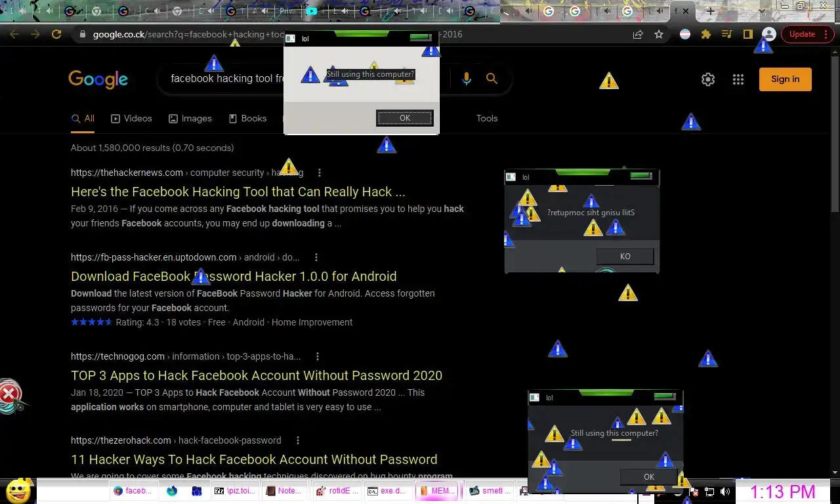840x504 pixels.
Task: Open Google quick settings gear
Action: pos(707,79)
